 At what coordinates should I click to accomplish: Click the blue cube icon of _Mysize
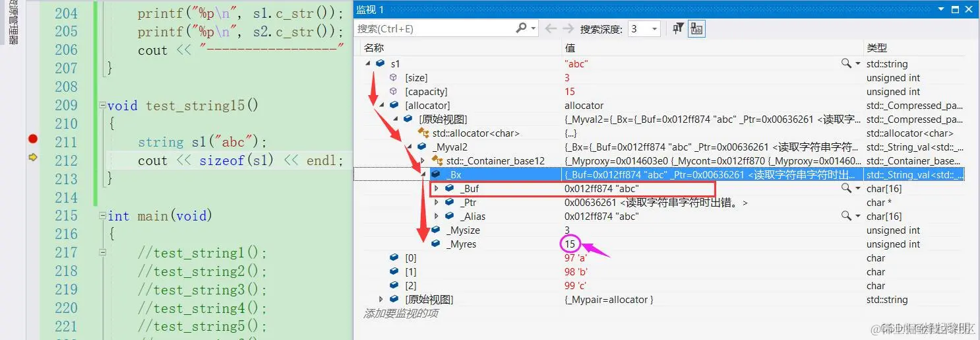pyautogui.click(x=435, y=230)
